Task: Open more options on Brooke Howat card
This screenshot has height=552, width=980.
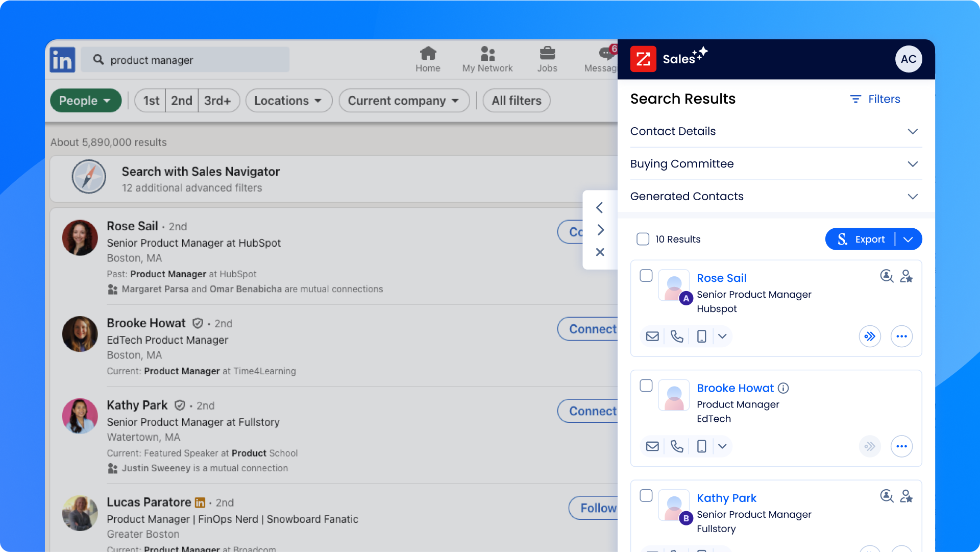Action: (901, 446)
